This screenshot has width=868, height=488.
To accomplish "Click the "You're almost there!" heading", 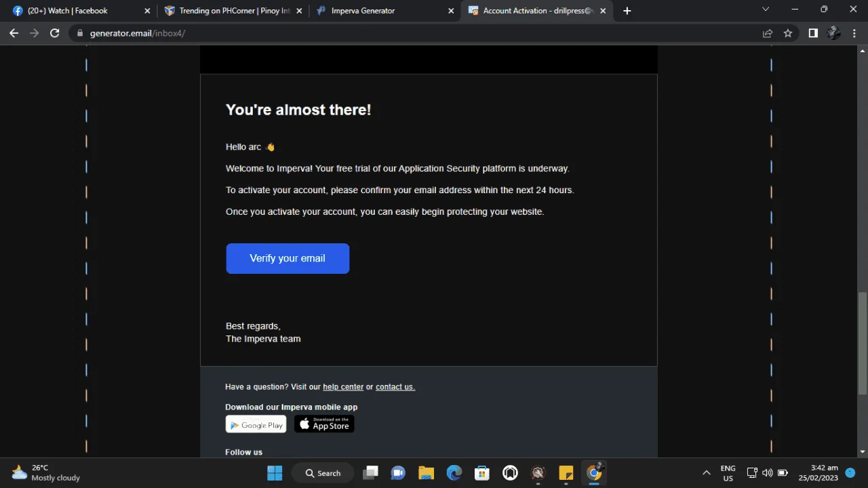I will (298, 110).
